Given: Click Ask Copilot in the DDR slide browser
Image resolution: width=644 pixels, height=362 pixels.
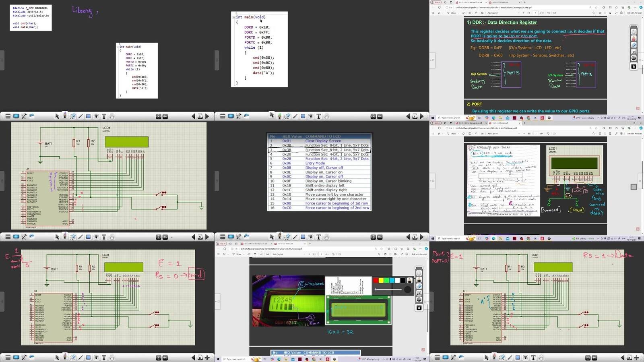Looking at the screenshot, I should click(x=493, y=13).
